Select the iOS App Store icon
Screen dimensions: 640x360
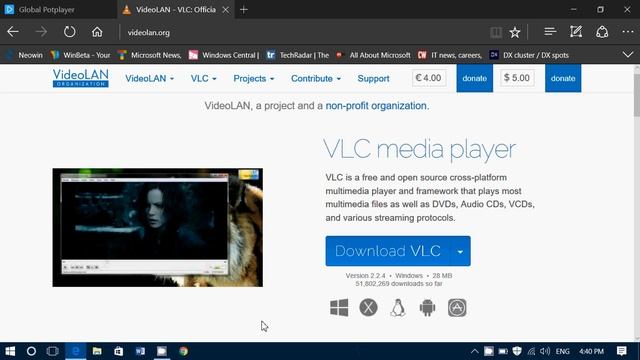[x=457, y=308]
